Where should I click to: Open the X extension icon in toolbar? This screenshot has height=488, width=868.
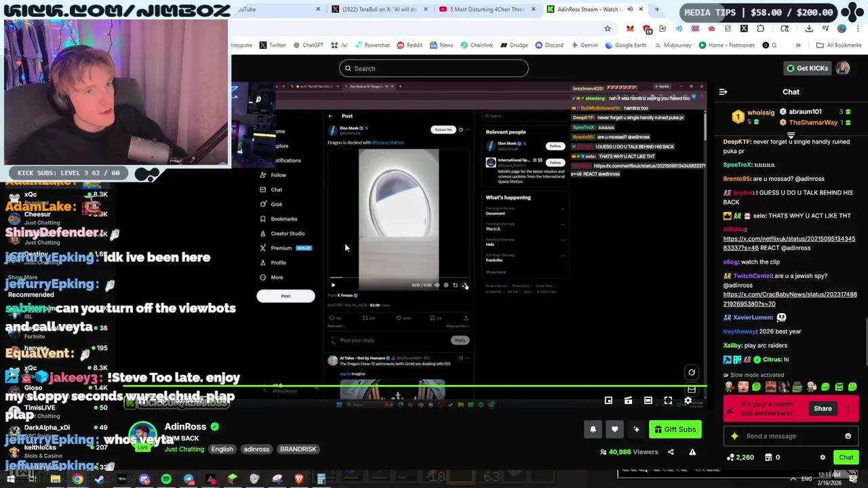(744, 28)
